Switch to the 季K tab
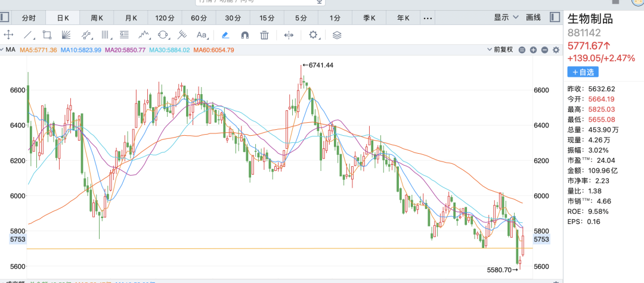The width and height of the screenshot is (644, 283). [369, 18]
